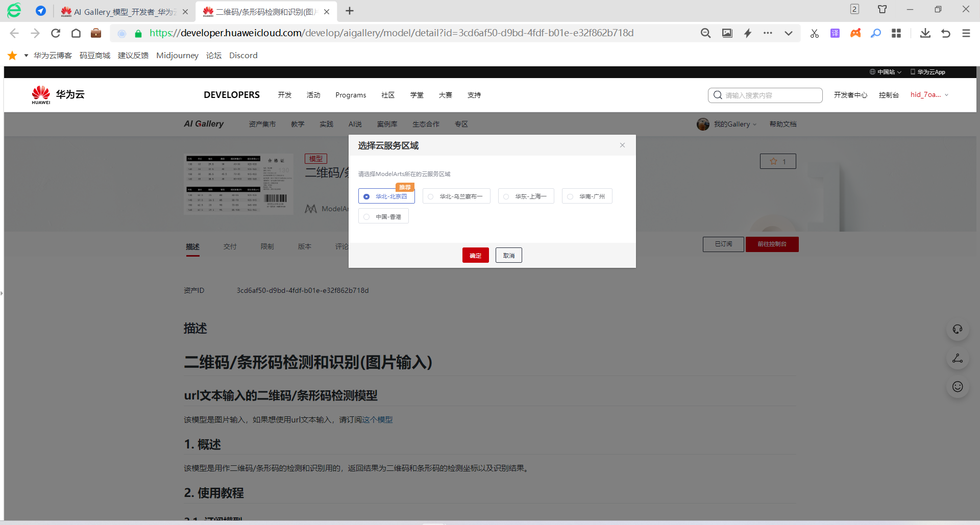Click the address bar URL field

(391, 33)
